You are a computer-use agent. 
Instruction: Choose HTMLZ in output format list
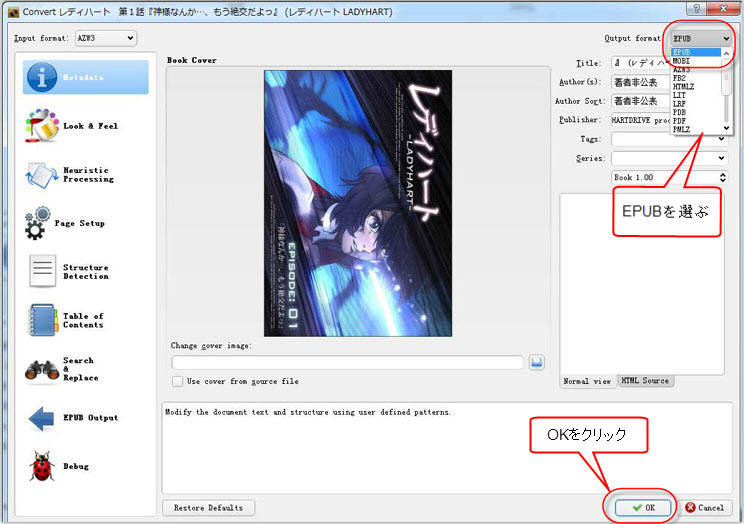click(x=696, y=86)
